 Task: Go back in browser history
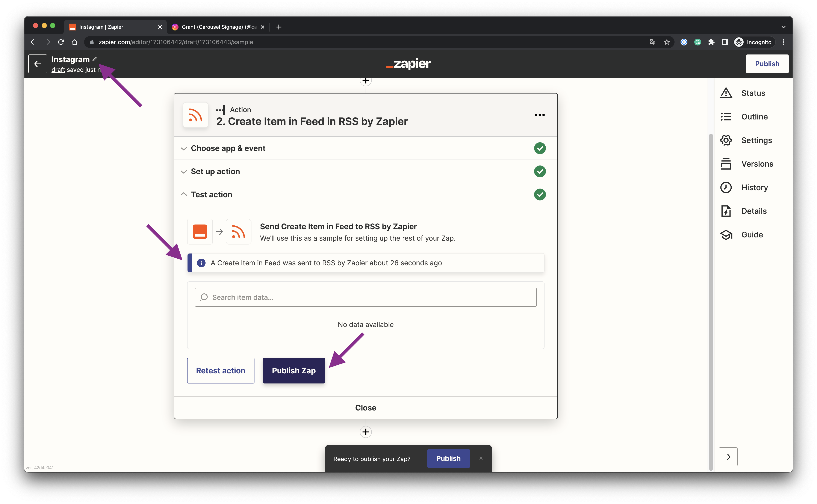coord(33,42)
